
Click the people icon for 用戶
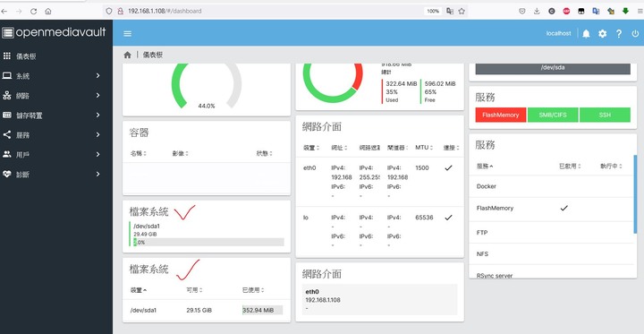pos(7,154)
